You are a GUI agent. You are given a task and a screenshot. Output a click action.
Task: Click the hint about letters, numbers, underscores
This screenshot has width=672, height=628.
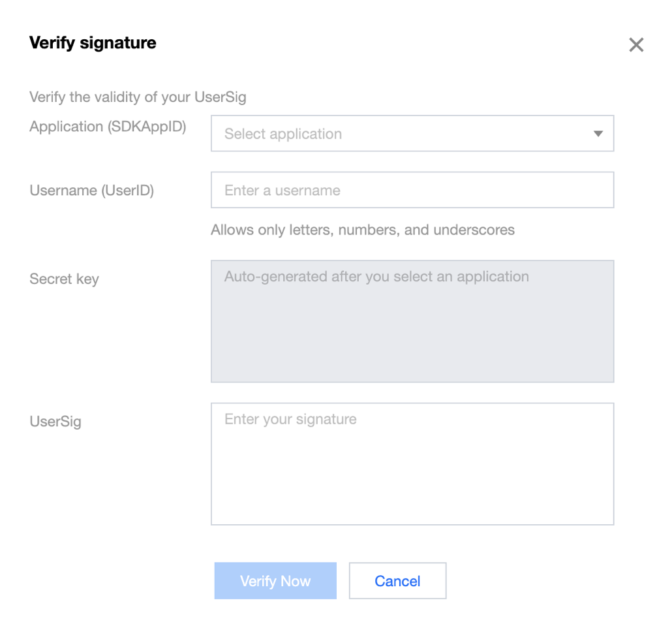coord(362,230)
